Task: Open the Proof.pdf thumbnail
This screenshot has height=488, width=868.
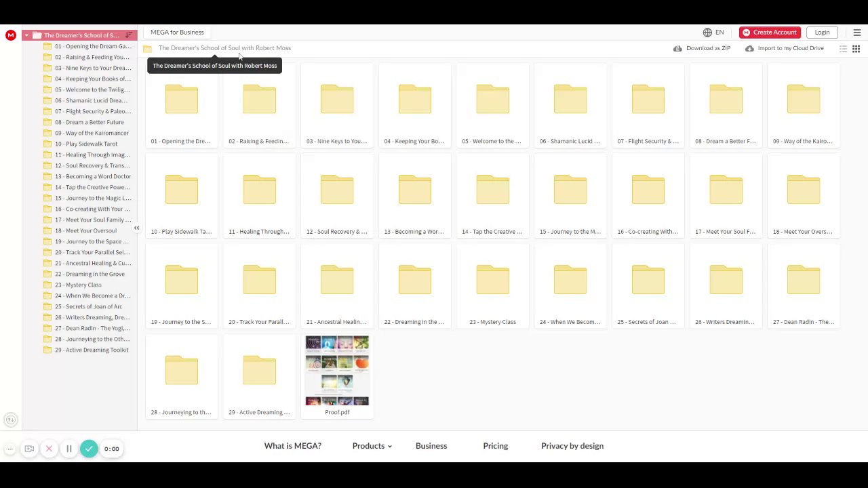Action: (337, 371)
